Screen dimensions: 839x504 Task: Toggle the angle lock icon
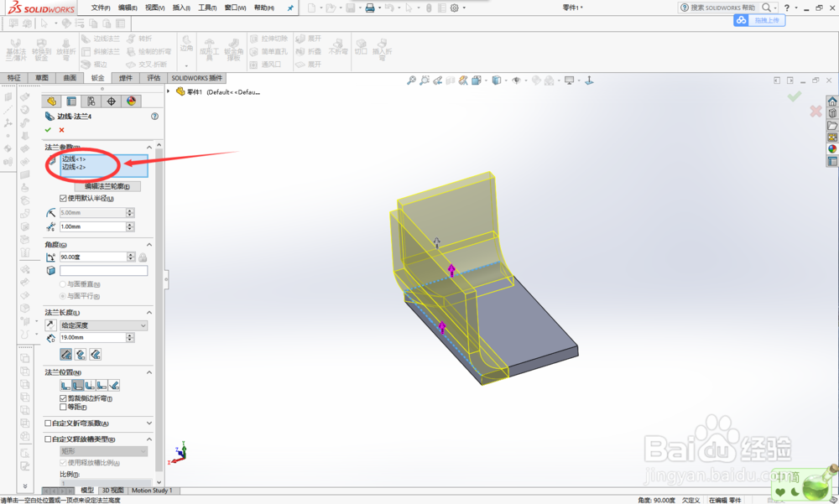pyautogui.click(x=143, y=257)
